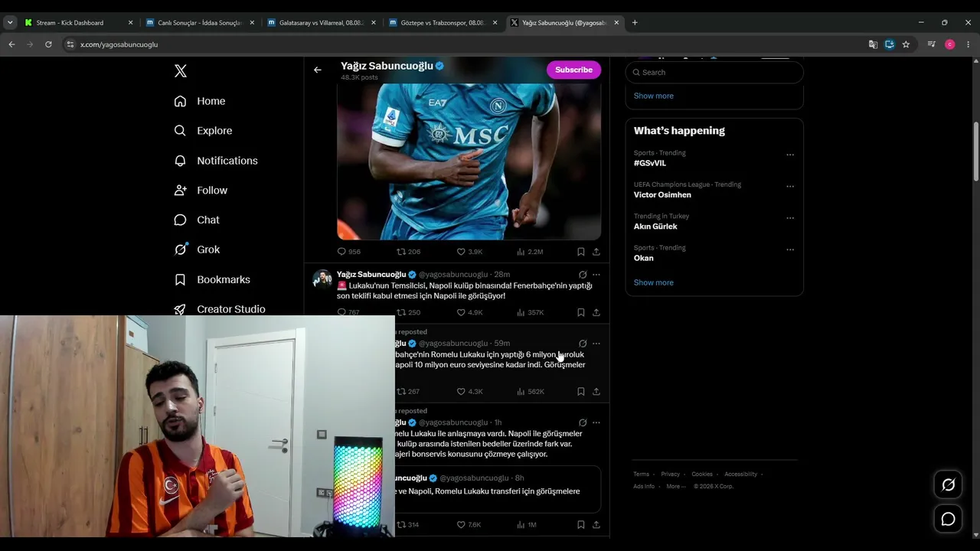The width and height of the screenshot is (980, 551).
Task: Open the Chrome tab search dropdown
Action: 10,23
